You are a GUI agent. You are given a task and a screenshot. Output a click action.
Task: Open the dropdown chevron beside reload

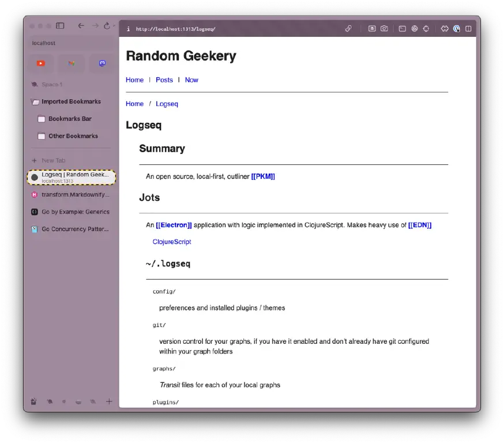(114, 26)
